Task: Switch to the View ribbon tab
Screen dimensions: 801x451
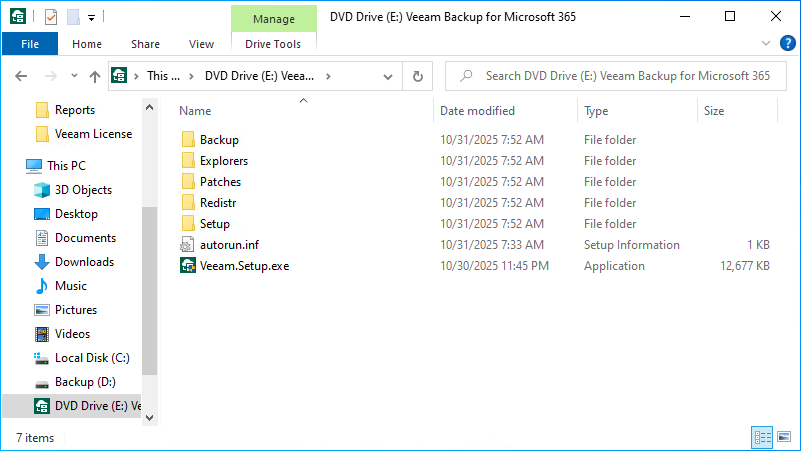Action: [x=201, y=44]
